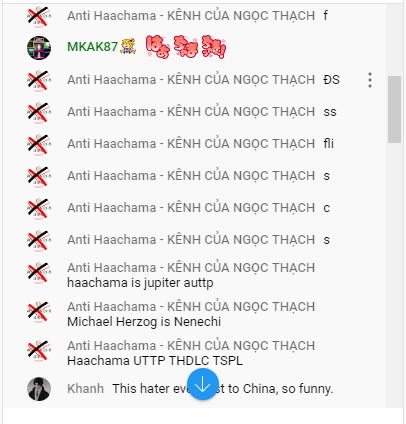This screenshot has height=424, width=406.
Task: Select the 'haachama is jupiter auttp' message
Action: 140,283
